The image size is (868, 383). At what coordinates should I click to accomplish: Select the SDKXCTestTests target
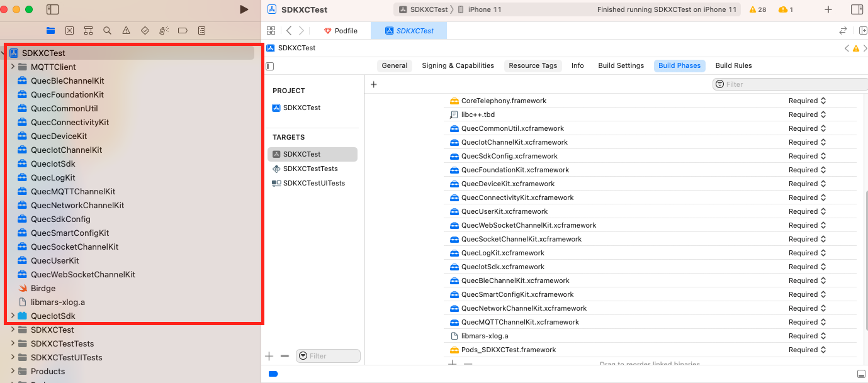coord(305,169)
